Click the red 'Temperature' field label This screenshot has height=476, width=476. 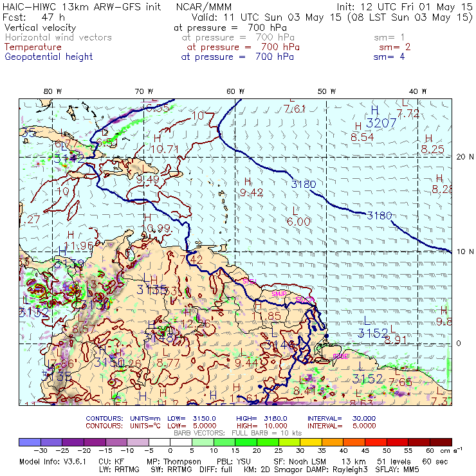click(33, 47)
